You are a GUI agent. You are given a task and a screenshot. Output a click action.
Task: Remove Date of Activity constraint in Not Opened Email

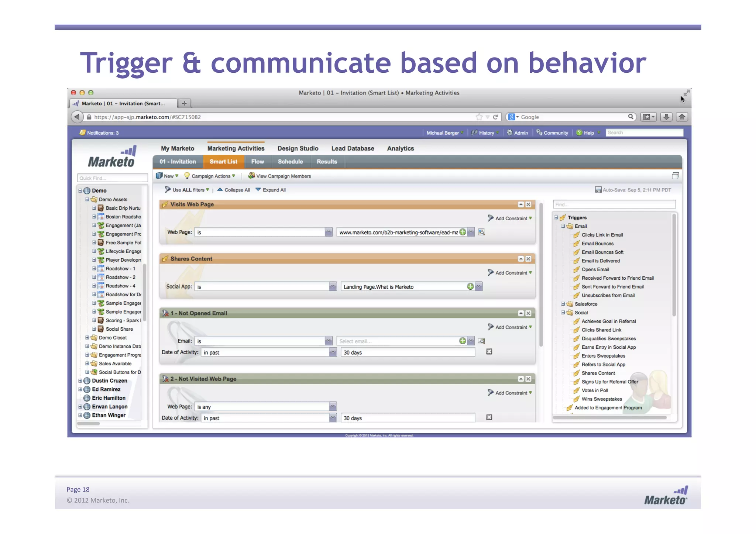[x=489, y=352]
